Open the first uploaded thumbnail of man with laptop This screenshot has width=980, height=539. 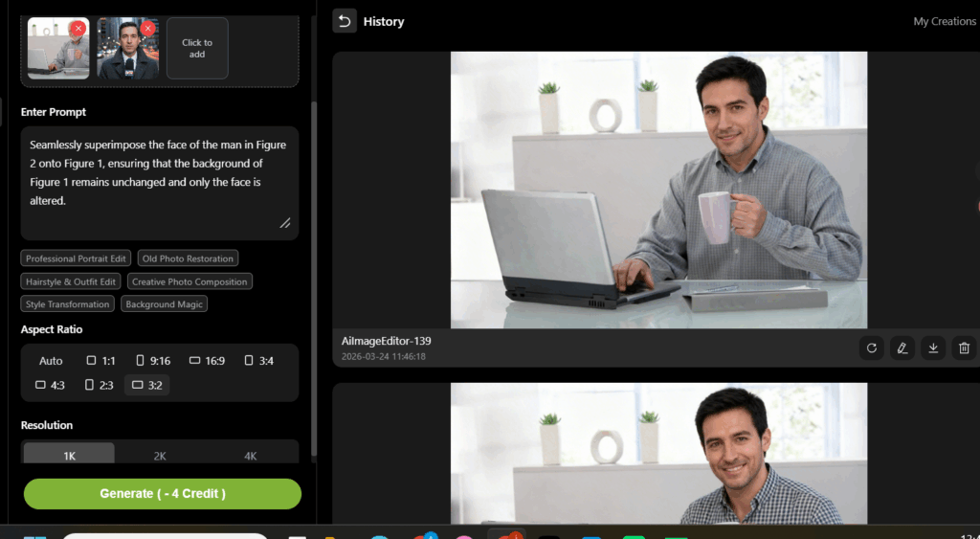[58, 48]
